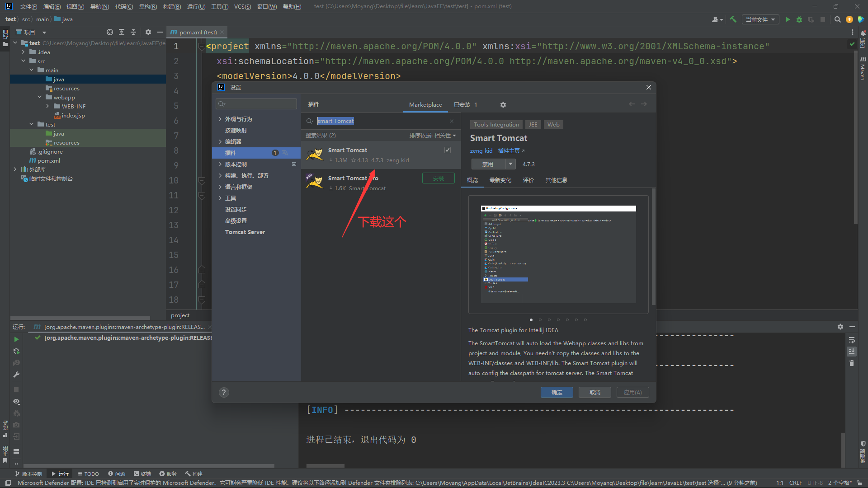Open the VCS menu
This screenshot has width=868, height=488.
[242, 6]
